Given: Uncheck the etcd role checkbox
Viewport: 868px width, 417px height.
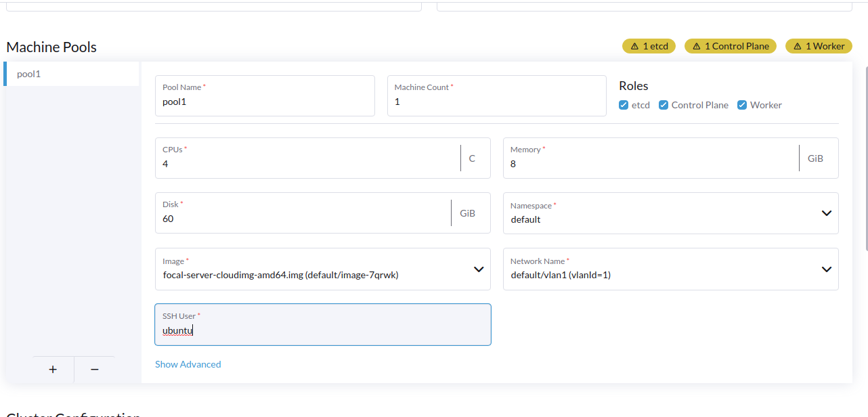Looking at the screenshot, I should (622, 104).
